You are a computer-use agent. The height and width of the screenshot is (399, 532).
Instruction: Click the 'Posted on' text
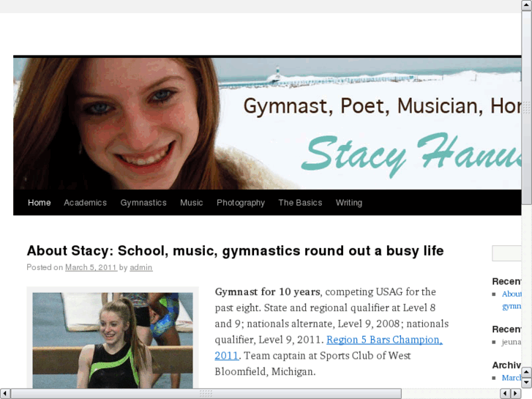click(45, 267)
